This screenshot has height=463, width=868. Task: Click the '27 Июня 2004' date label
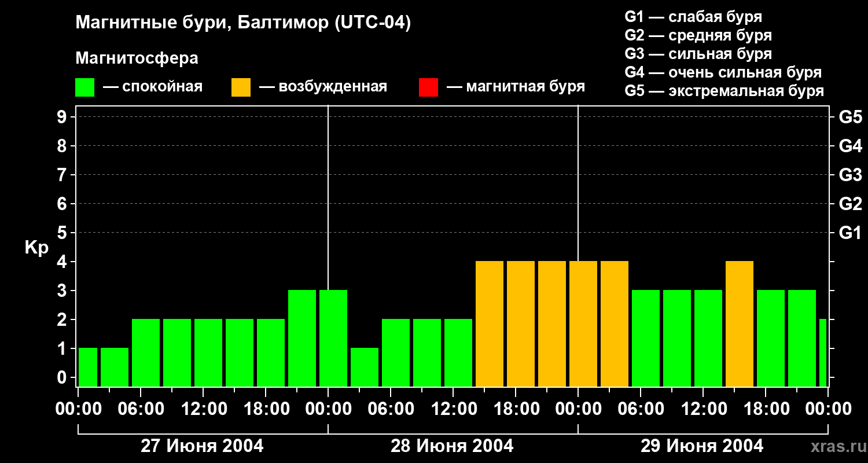tap(202, 446)
